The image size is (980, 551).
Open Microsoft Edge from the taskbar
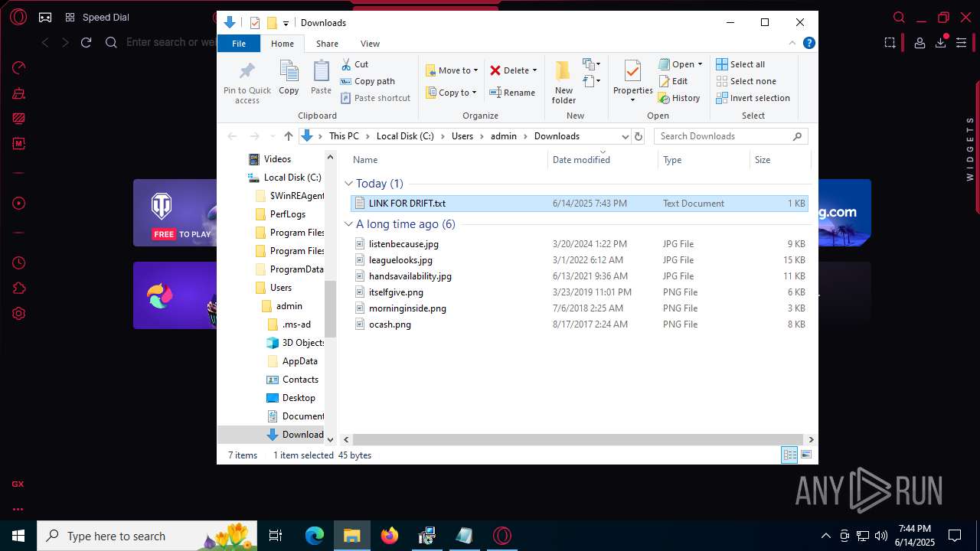coord(315,536)
